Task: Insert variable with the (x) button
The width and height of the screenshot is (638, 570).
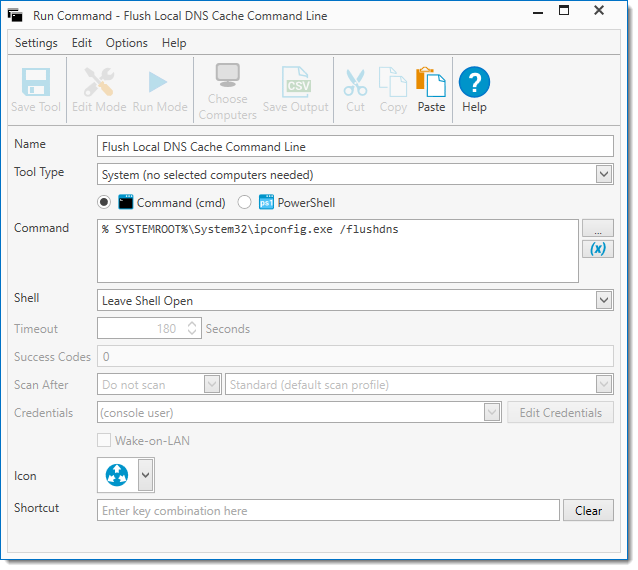Action: pos(598,249)
